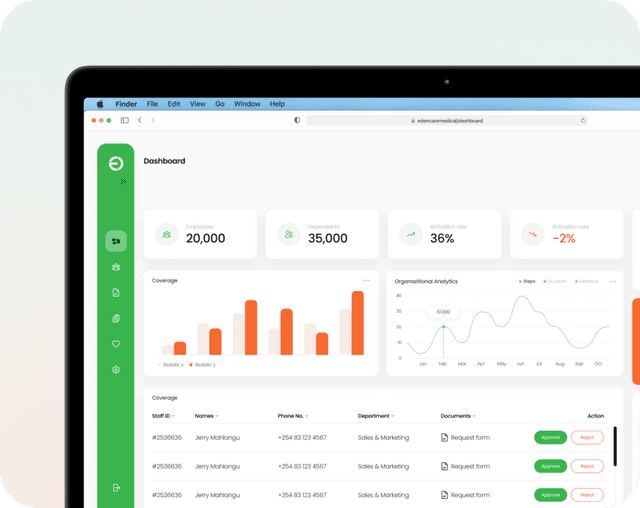Open settings gear icon in the sidebar
The image size is (640, 508).
pyautogui.click(x=116, y=370)
